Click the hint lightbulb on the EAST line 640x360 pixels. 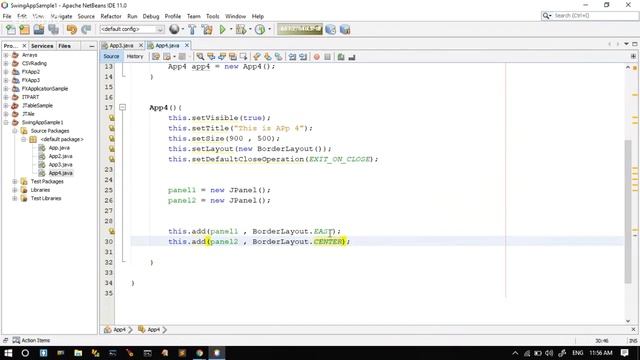tap(111, 231)
